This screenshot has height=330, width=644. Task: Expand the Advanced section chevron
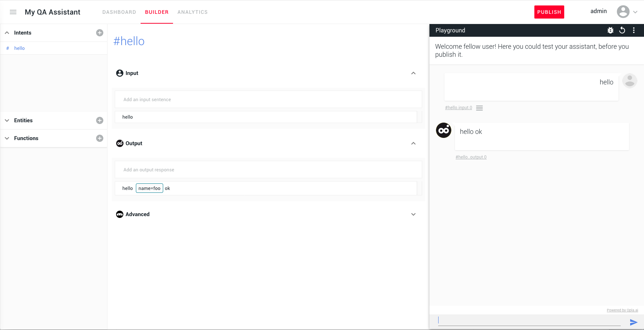click(413, 214)
